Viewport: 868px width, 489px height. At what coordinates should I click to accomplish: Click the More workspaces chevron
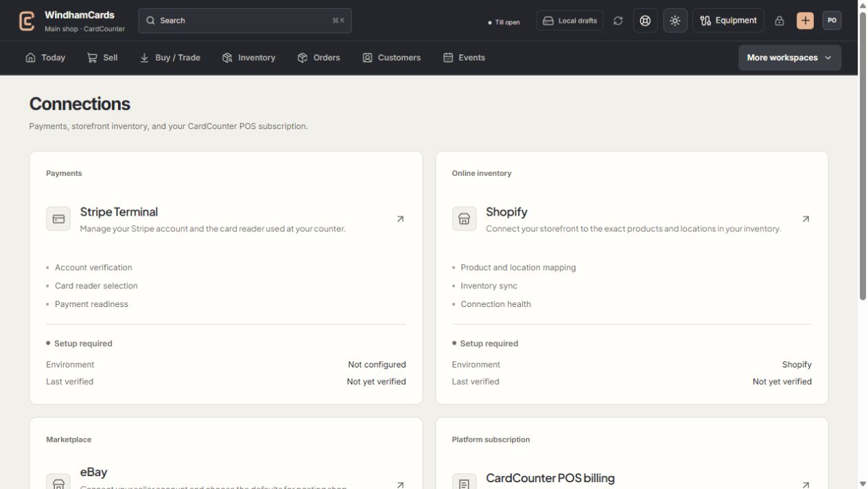pos(828,58)
